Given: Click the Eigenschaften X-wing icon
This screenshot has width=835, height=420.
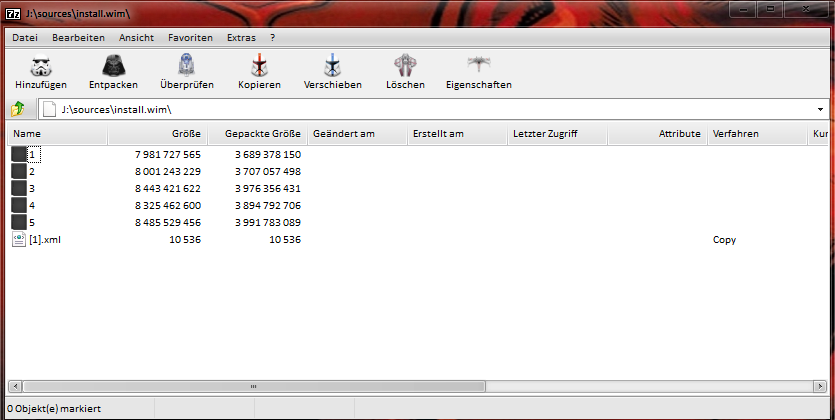Looking at the screenshot, I should [x=479, y=63].
